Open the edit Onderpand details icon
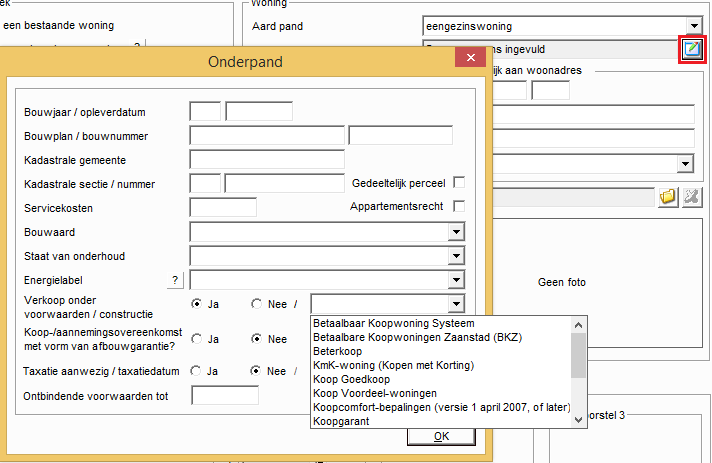 (692, 49)
